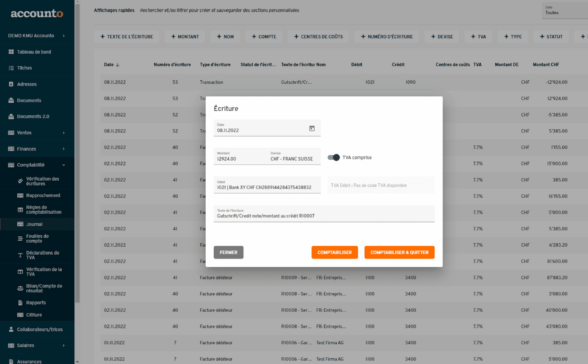Open Tâches icon in sidebar
This screenshot has width=588, height=364.
(x=11, y=68)
